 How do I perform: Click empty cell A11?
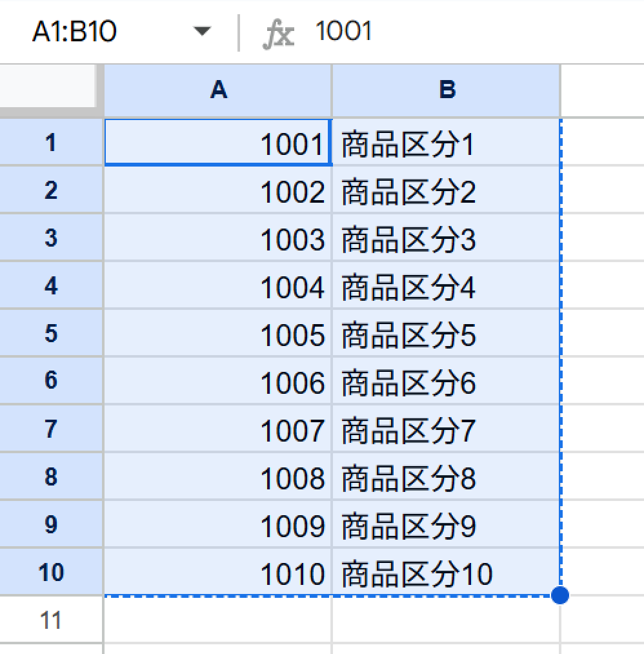pos(218,620)
